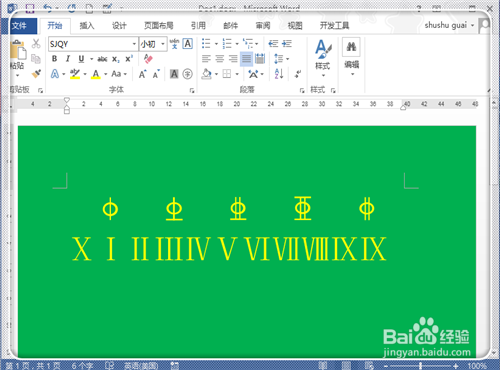Viewport: 500px width, 370px height.
Task: Click the format painter brush icon
Action: pos(36,74)
